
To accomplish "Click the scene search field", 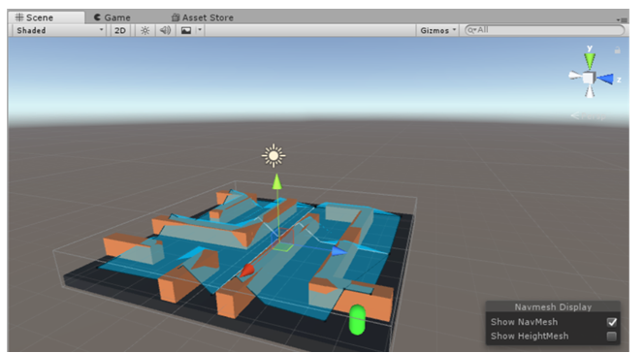I will 545,30.
